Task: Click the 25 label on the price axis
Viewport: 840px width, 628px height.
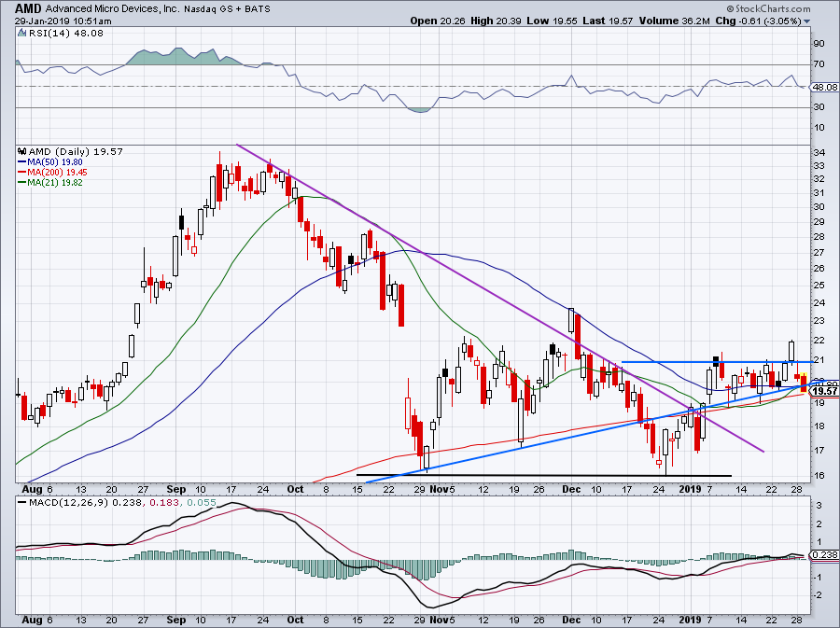Action: pyautogui.click(x=819, y=286)
